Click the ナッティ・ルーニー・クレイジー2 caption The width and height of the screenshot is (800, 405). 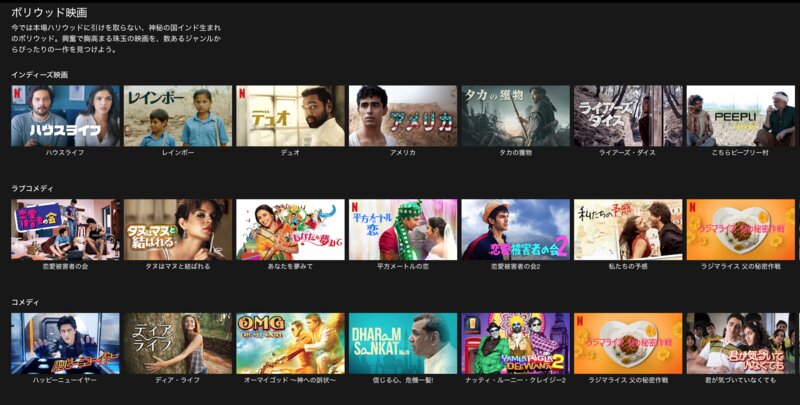click(x=515, y=380)
